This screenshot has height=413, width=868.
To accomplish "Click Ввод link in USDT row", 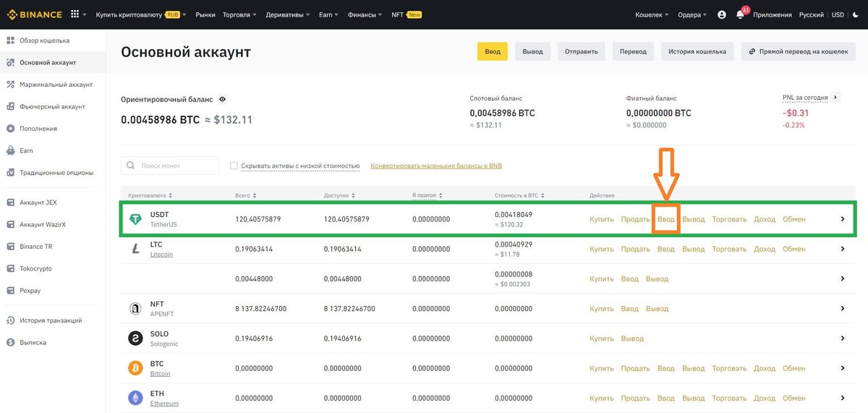I will [x=666, y=219].
